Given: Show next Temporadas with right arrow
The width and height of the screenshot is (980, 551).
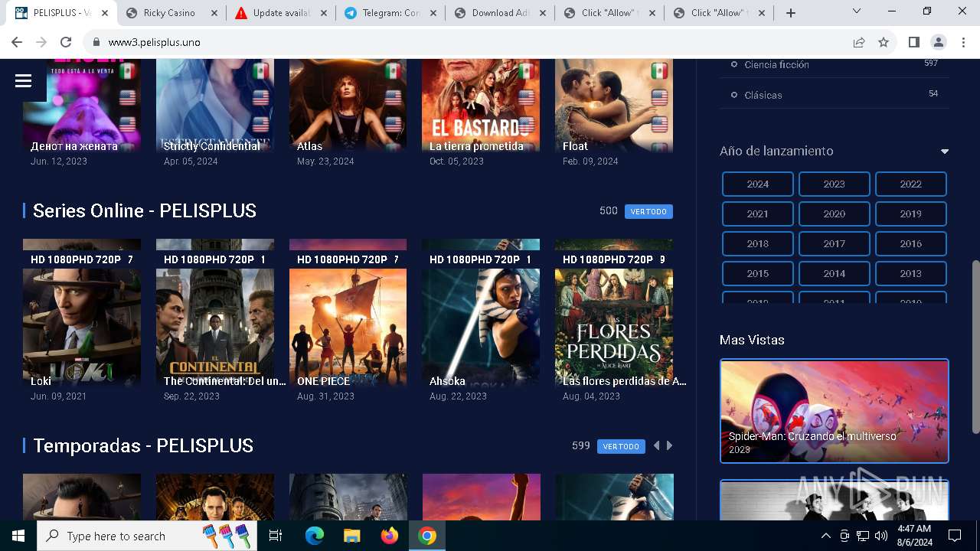Looking at the screenshot, I should 670,445.
